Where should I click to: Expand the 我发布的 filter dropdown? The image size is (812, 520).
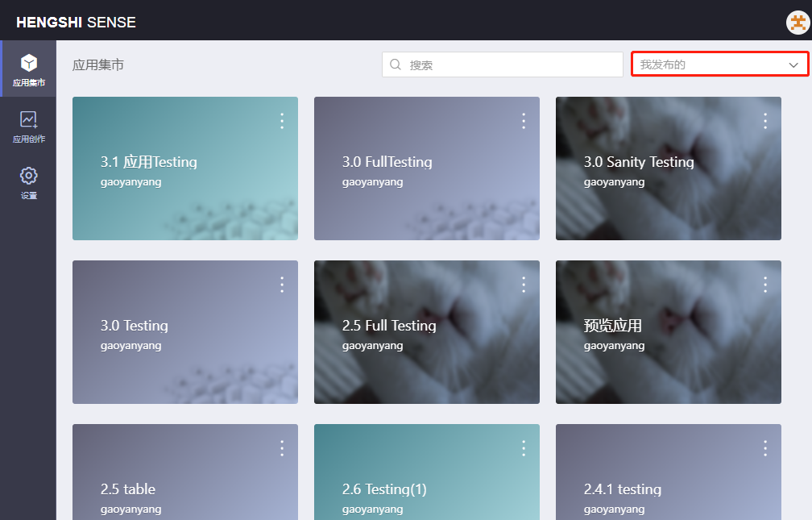tap(720, 64)
